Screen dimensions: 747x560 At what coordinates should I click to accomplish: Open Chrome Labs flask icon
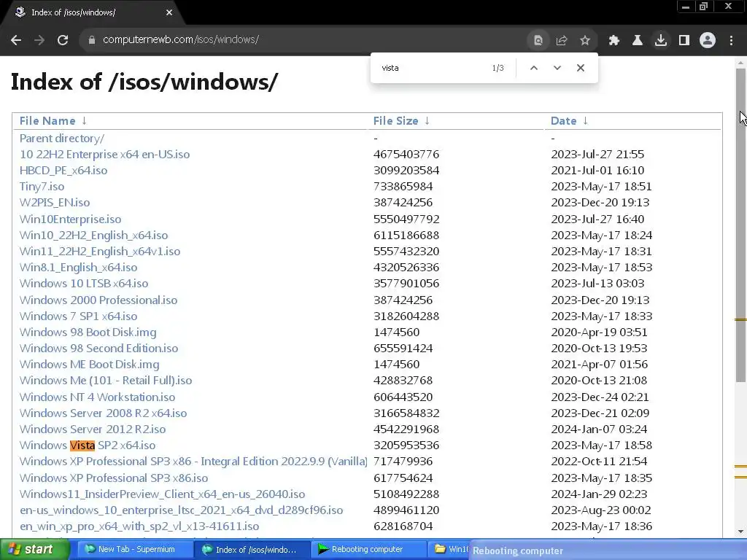click(x=638, y=41)
